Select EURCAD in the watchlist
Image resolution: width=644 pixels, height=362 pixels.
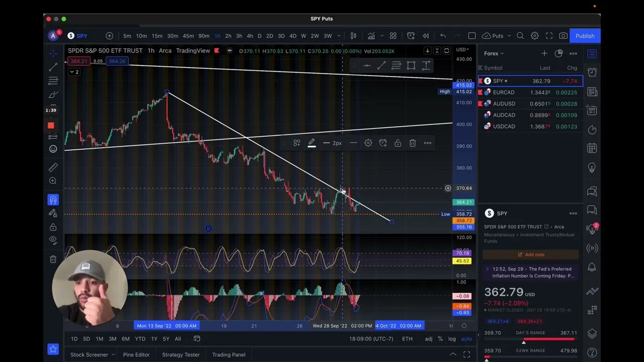(530, 93)
